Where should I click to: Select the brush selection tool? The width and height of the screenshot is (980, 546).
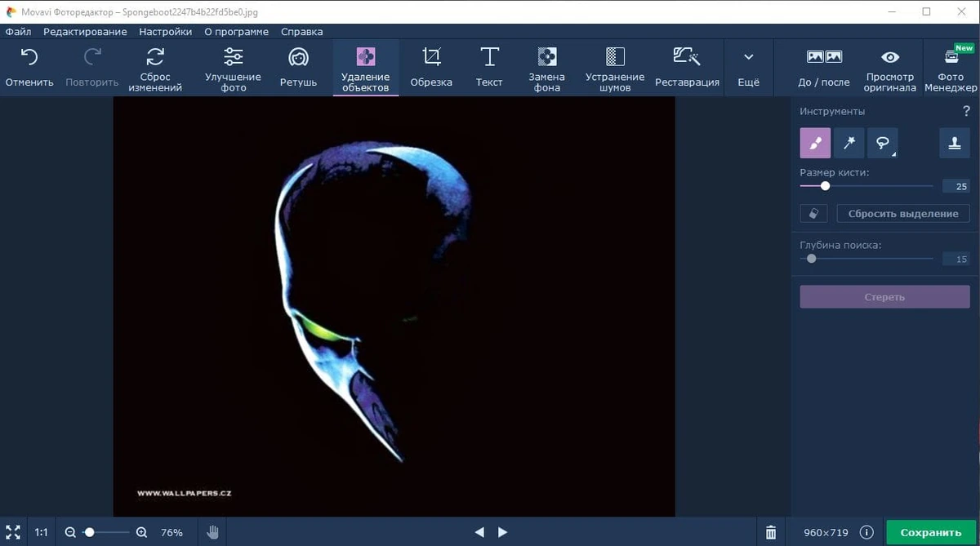[x=815, y=143]
